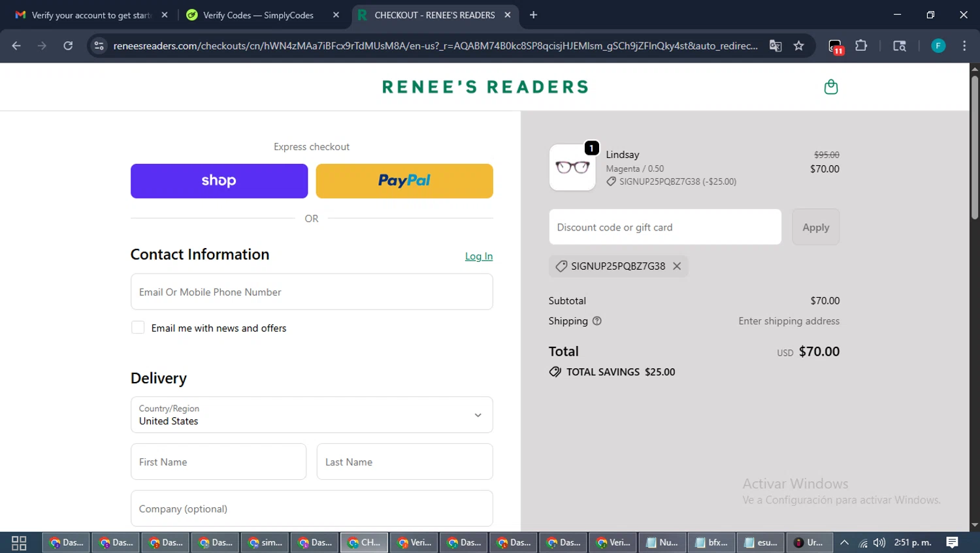This screenshot has width=980, height=553.
Task: Expand the Country/Region dropdown
Action: coord(312,415)
